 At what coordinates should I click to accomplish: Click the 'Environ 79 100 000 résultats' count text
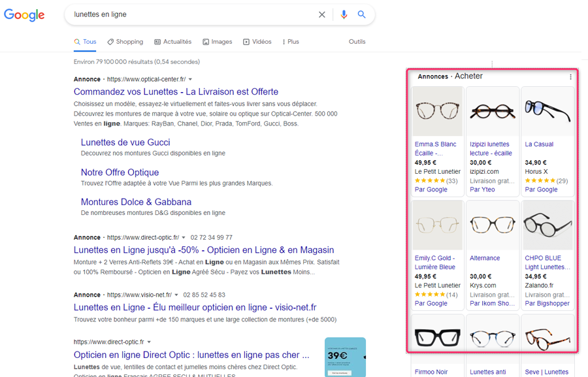[137, 62]
